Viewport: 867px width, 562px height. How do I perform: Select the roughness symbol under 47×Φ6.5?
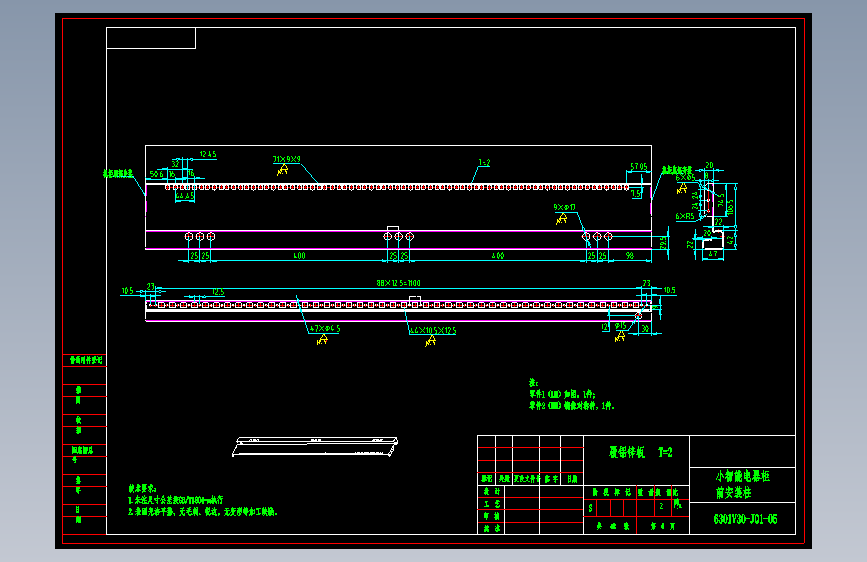[x=322, y=340]
